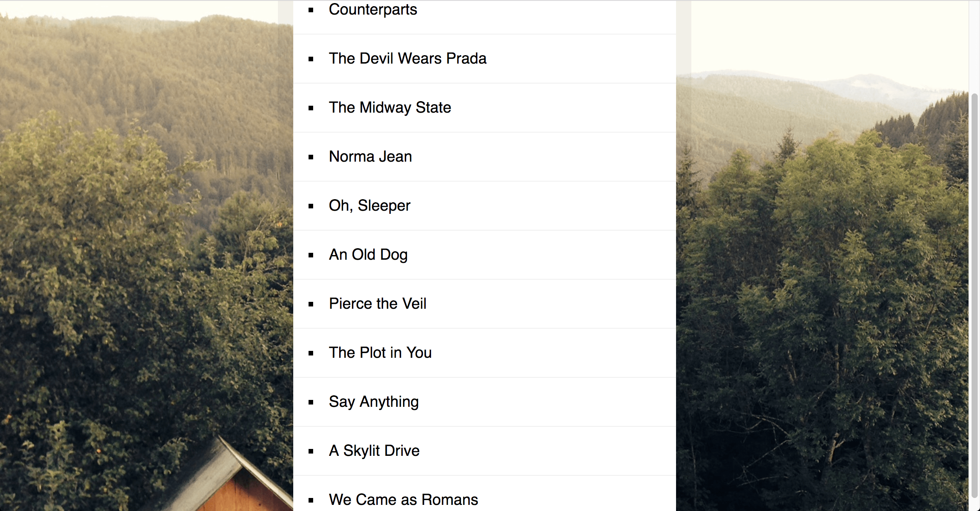Click bullet marker beside The Midway State
The height and width of the screenshot is (511, 980).
coord(311,108)
